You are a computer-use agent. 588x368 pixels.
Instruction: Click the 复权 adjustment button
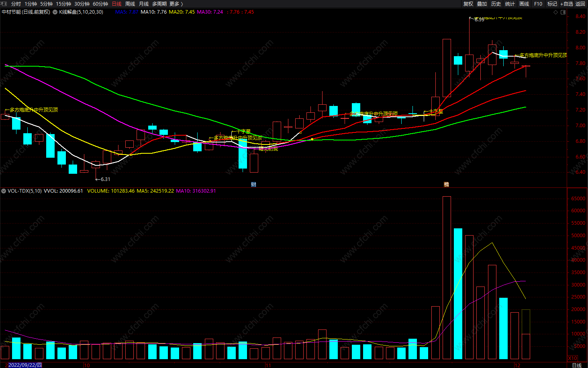468,4
